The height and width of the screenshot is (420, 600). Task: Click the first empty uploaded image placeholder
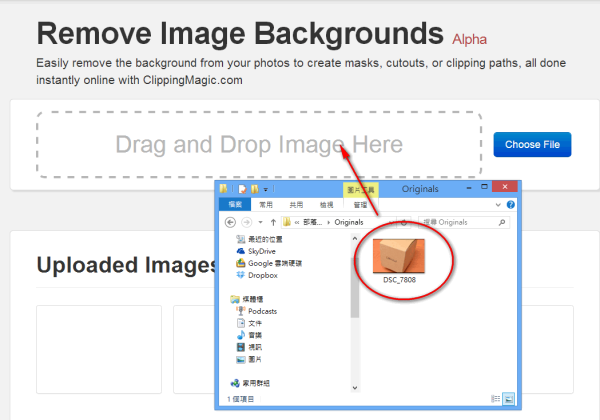(x=99, y=349)
